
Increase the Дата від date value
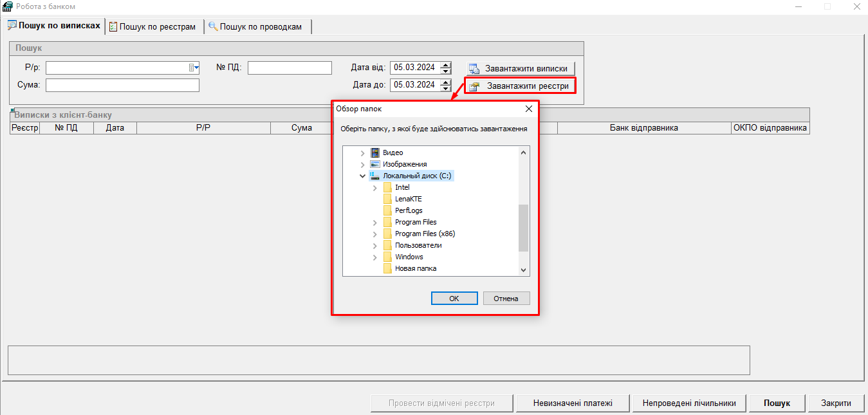pyautogui.click(x=446, y=64)
